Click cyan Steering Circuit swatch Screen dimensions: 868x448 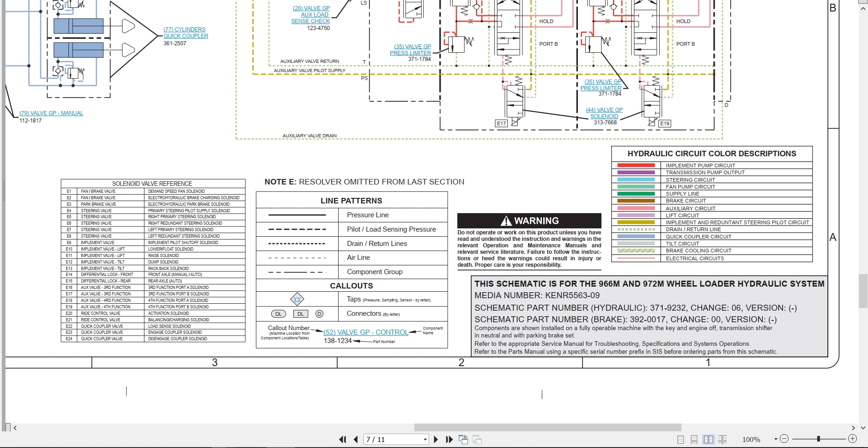click(x=636, y=179)
